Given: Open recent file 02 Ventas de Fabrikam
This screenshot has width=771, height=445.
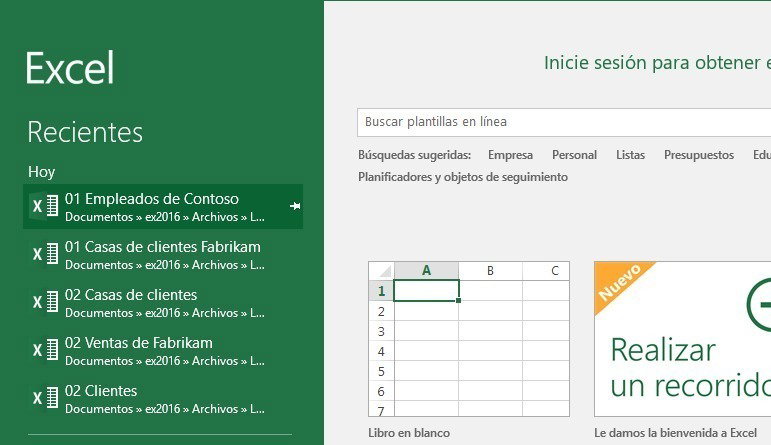Looking at the screenshot, I should [163, 351].
